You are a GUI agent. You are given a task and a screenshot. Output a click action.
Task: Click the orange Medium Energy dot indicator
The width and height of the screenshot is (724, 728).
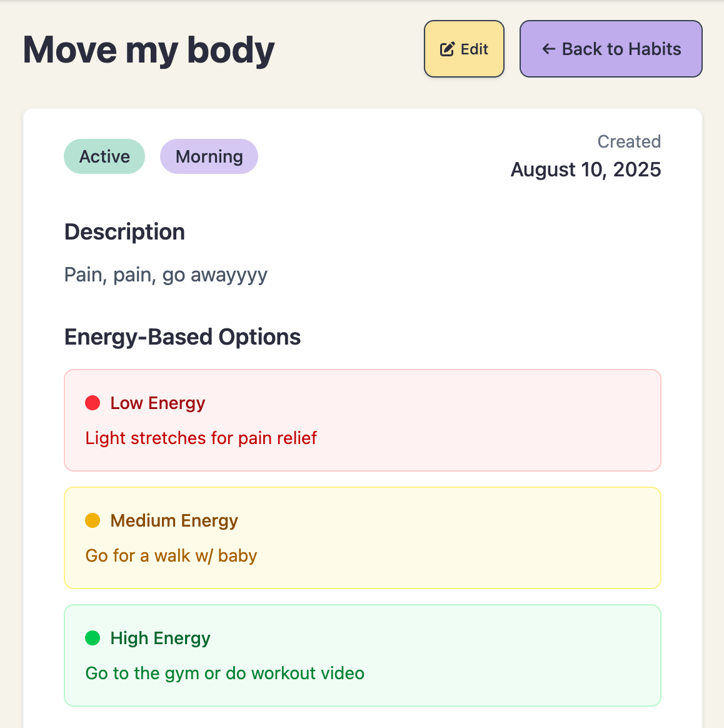(x=93, y=520)
